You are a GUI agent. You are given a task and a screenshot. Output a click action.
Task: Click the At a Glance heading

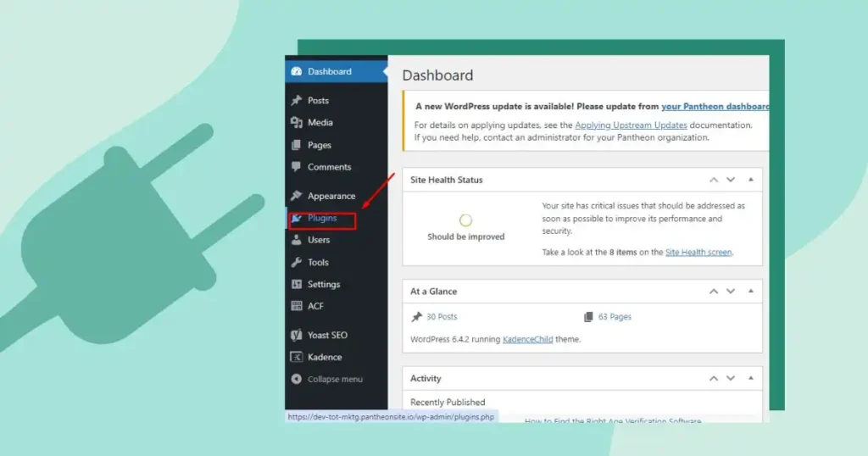tap(433, 291)
